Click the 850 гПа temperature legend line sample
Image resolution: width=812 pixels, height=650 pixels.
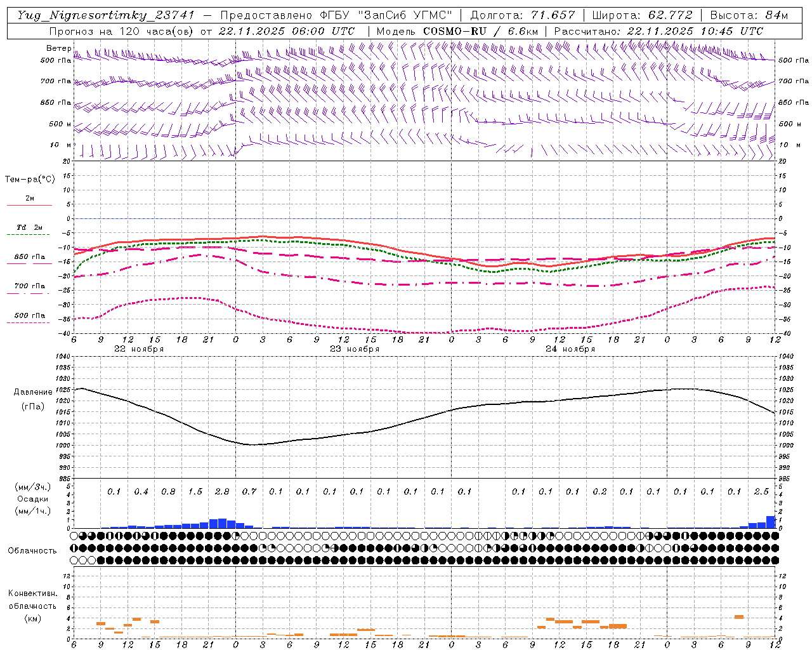point(29,264)
